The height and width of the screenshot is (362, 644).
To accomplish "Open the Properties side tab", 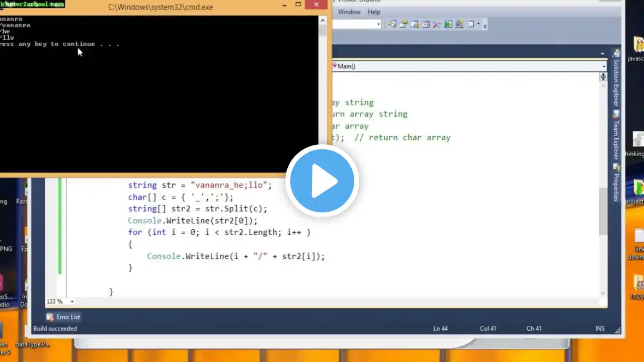I will [x=616, y=182].
